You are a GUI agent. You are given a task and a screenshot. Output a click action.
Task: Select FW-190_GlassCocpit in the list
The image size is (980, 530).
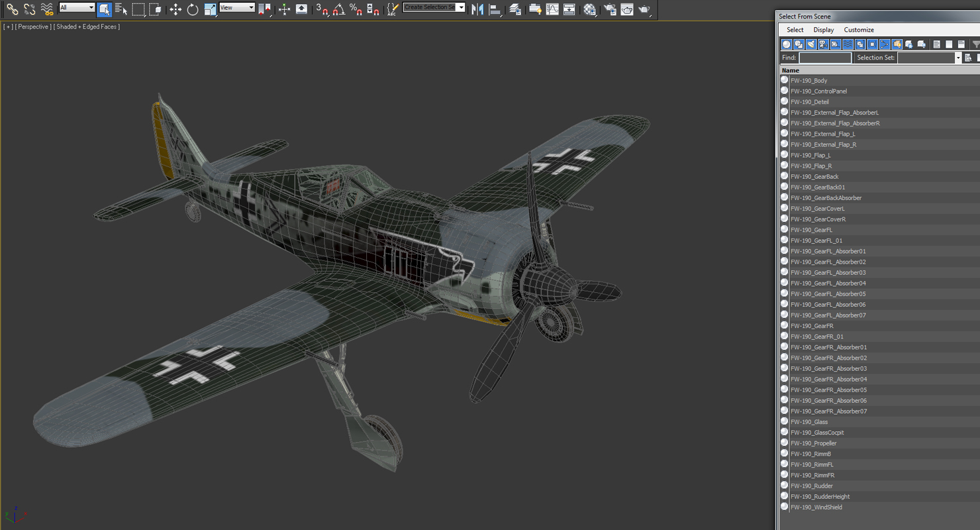coord(879,433)
